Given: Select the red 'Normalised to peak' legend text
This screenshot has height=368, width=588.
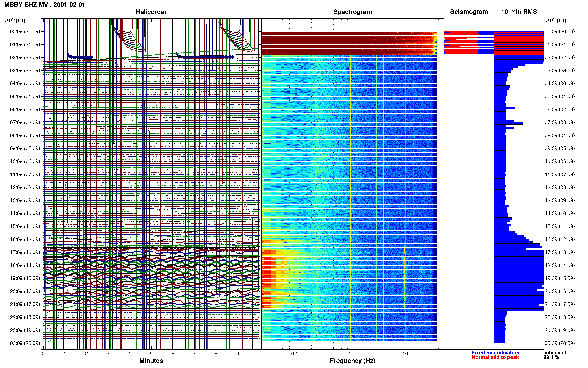Looking at the screenshot, I should (495, 357).
